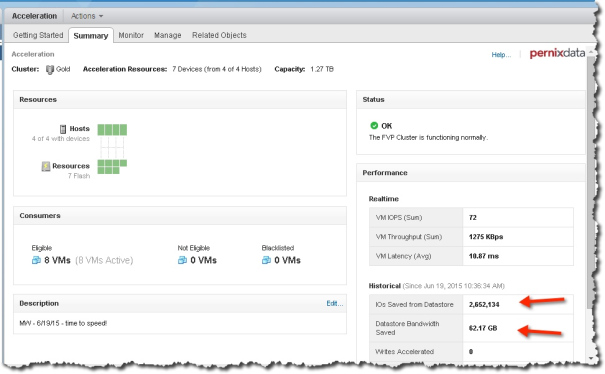605x374 pixels.
Task: Click the 'VM Latency (Avg)' label
Action: pyautogui.click(x=403, y=256)
